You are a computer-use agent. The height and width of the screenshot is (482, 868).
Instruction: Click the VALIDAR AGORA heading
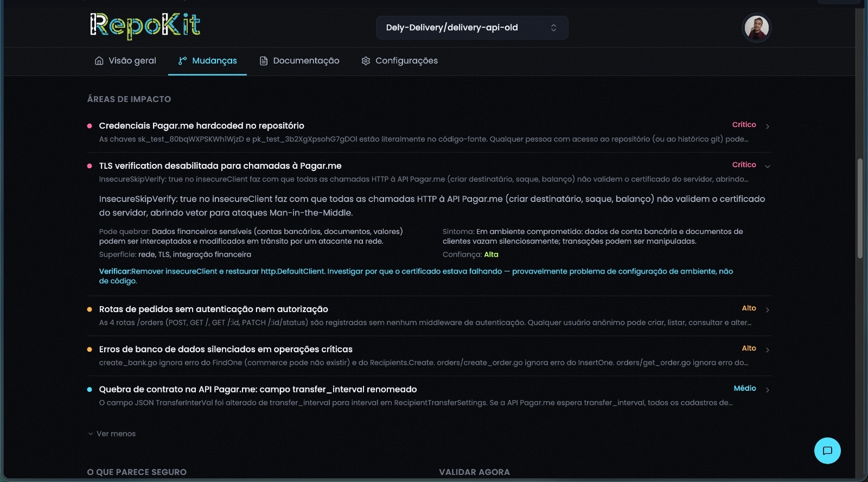(474, 472)
